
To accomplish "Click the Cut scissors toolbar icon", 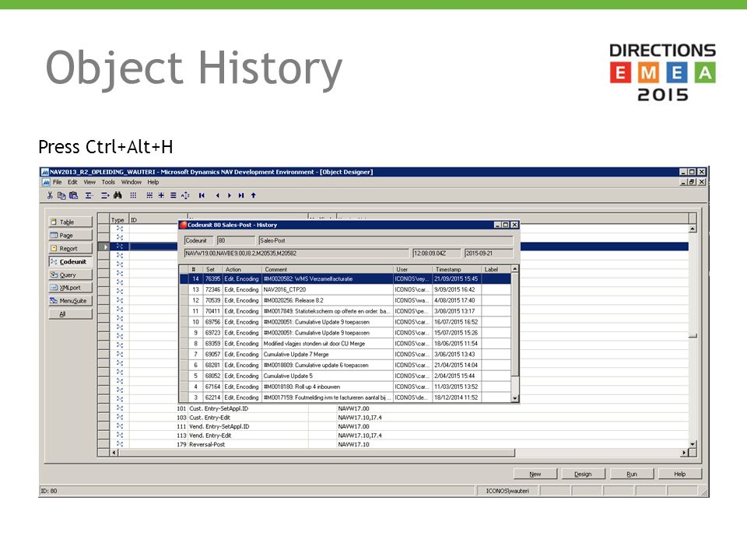I will pos(50,195).
